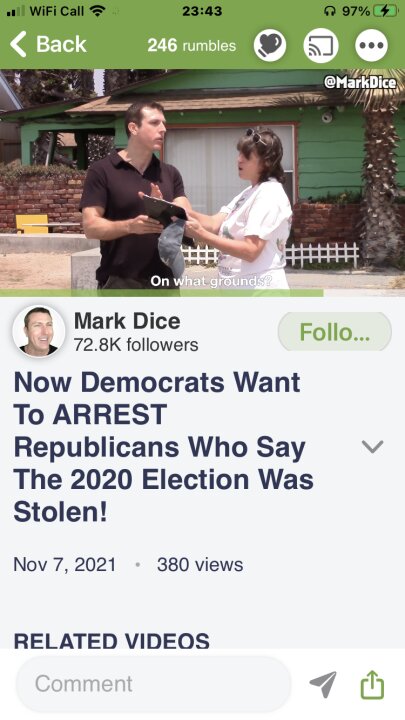This screenshot has height=720, width=405.
Task: Click the Comment input field
Action: pos(154,684)
